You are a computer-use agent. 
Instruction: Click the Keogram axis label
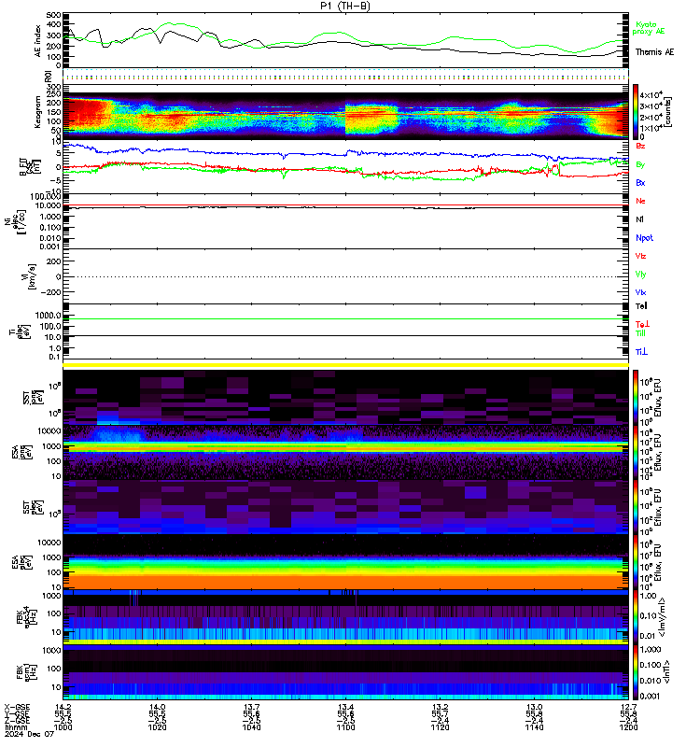[37, 112]
